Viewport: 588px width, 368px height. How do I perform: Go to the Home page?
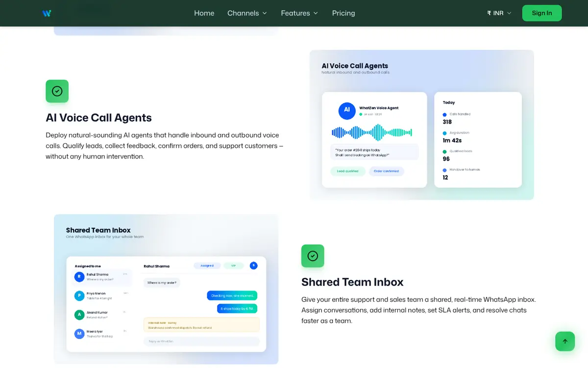pyautogui.click(x=204, y=13)
